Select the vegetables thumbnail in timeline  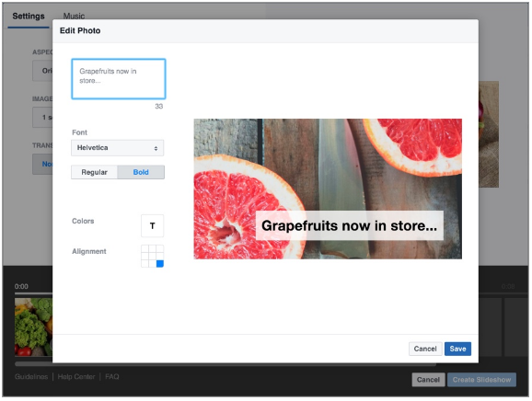tap(33, 327)
